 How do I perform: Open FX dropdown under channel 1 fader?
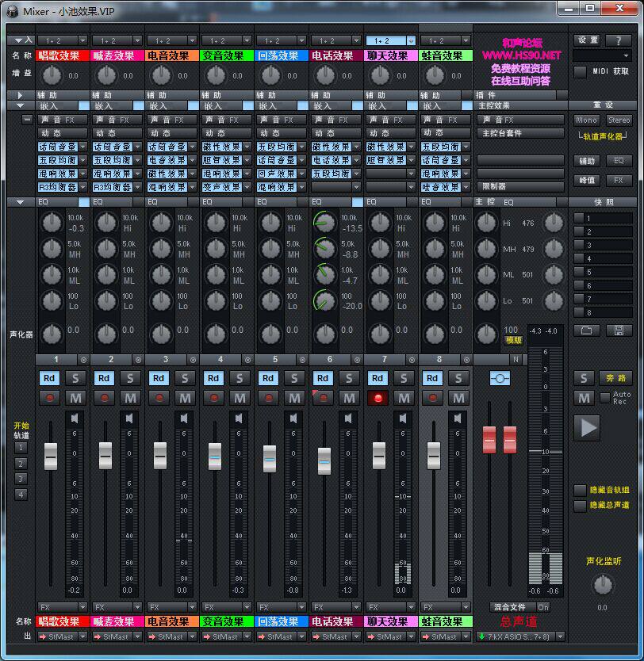coord(82,607)
